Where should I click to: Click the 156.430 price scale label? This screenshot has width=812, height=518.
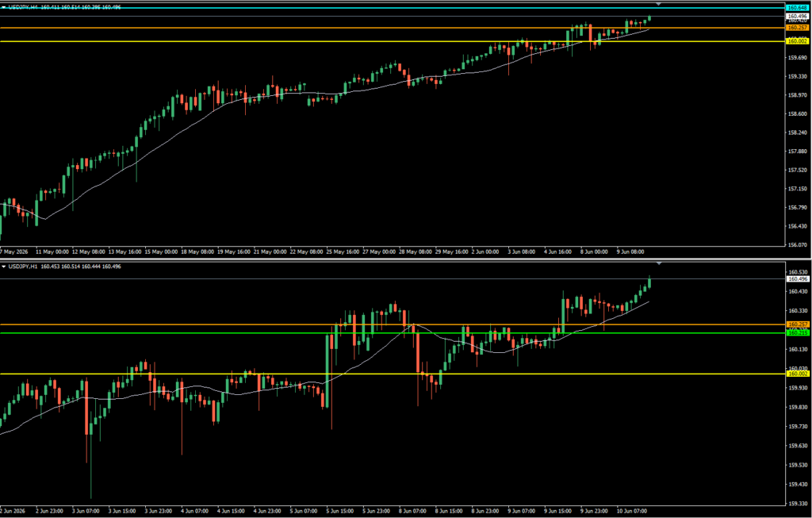[799, 226]
